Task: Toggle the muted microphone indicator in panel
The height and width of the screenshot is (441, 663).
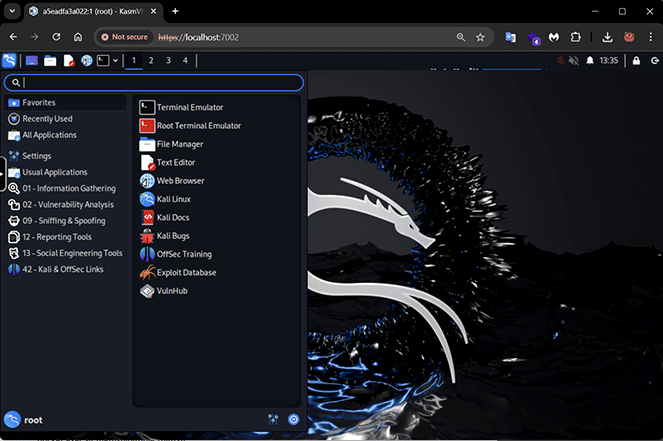Action: coord(558,61)
